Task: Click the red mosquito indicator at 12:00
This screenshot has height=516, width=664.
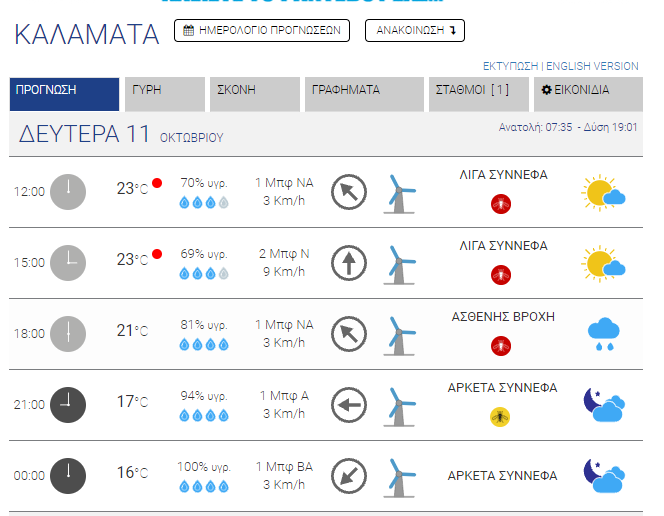Action: click(x=502, y=204)
